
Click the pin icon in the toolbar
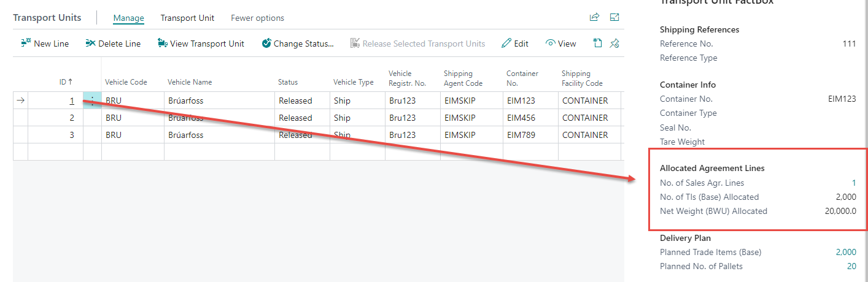pos(614,44)
